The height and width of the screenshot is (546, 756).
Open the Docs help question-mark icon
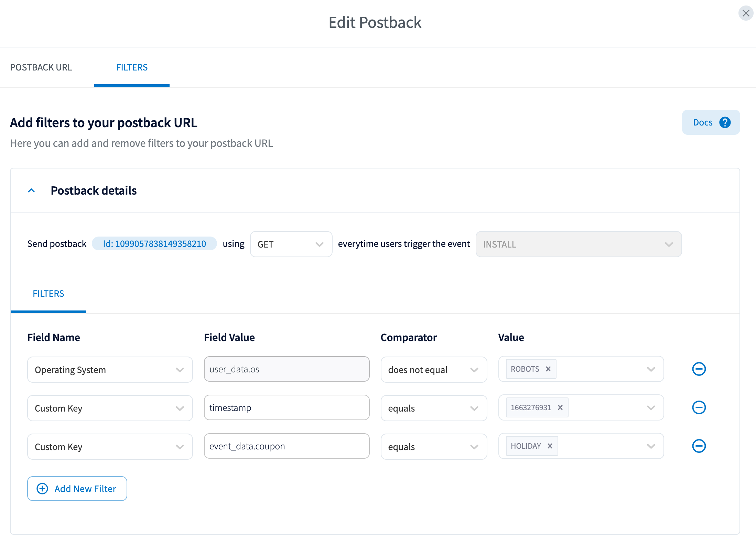pyautogui.click(x=725, y=122)
